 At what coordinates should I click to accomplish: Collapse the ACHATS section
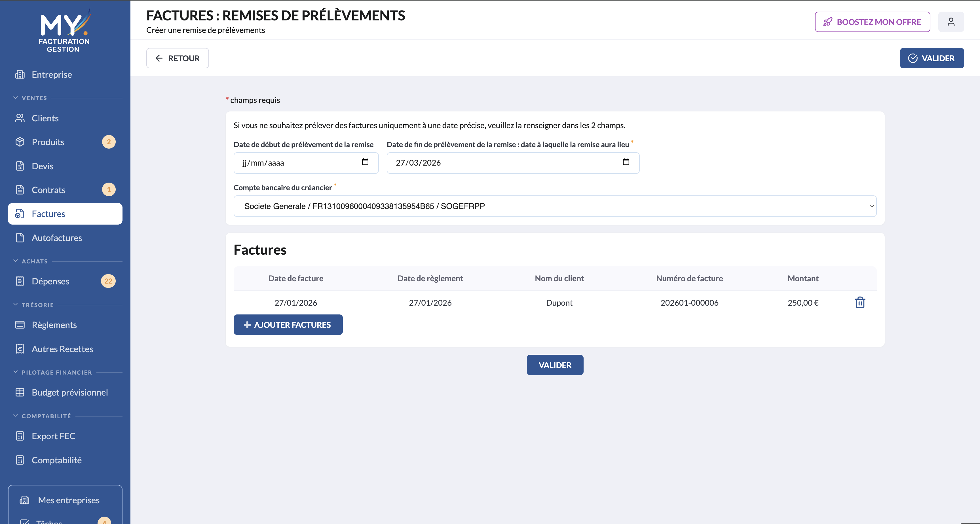pos(16,261)
